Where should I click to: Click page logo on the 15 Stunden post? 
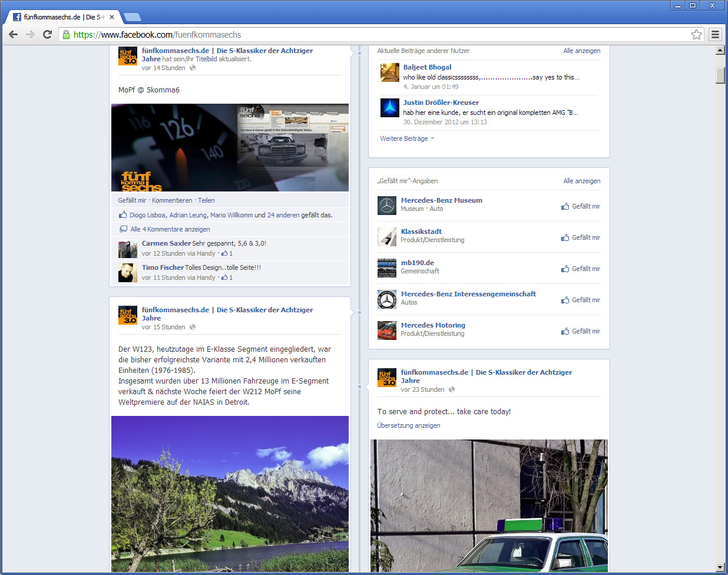(128, 315)
